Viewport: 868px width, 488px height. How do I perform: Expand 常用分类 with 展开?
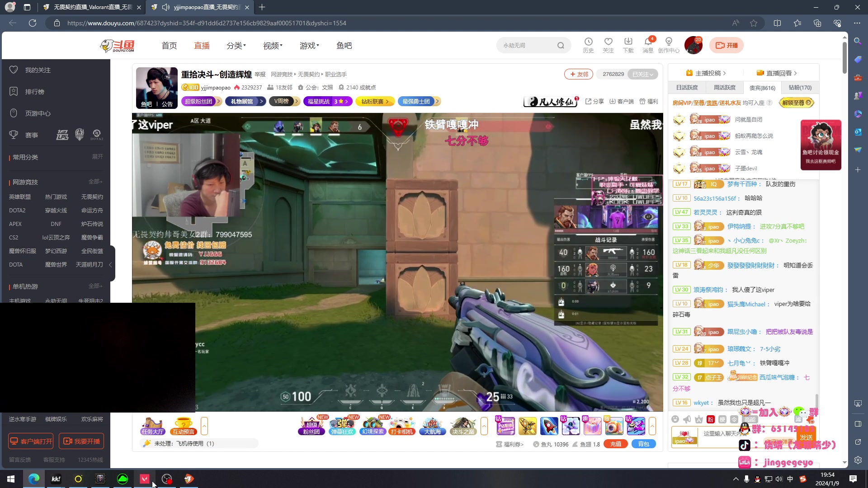97,157
